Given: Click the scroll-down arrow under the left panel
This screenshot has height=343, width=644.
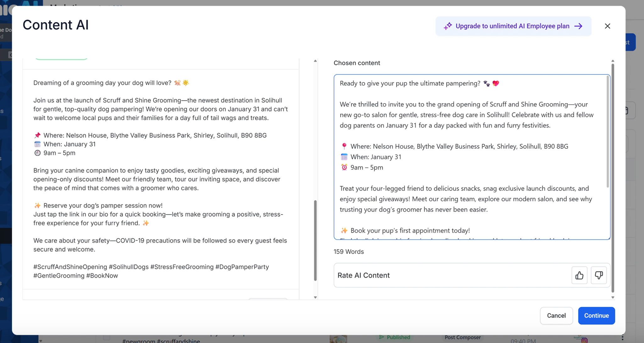Looking at the screenshot, I should click(x=315, y=297).
